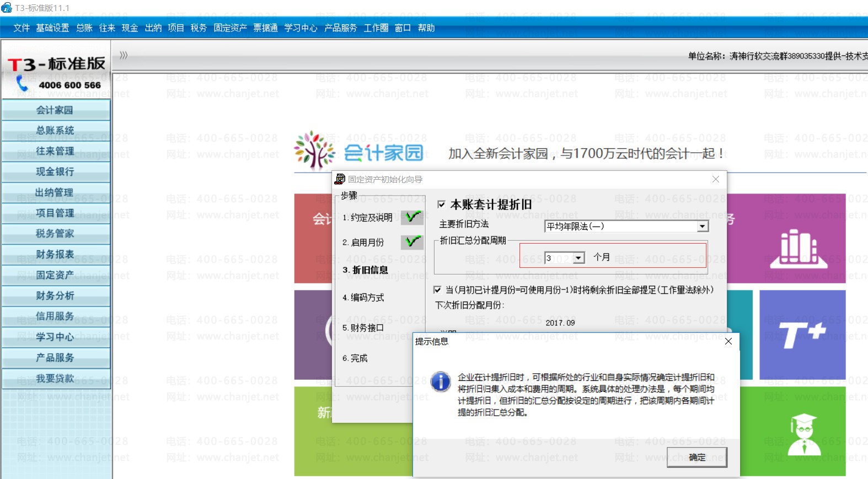Toggle 本账套计提折旧 checkbox
This screenshot has height=479, width=868.
pyautogui.click(x=441, y=204)
